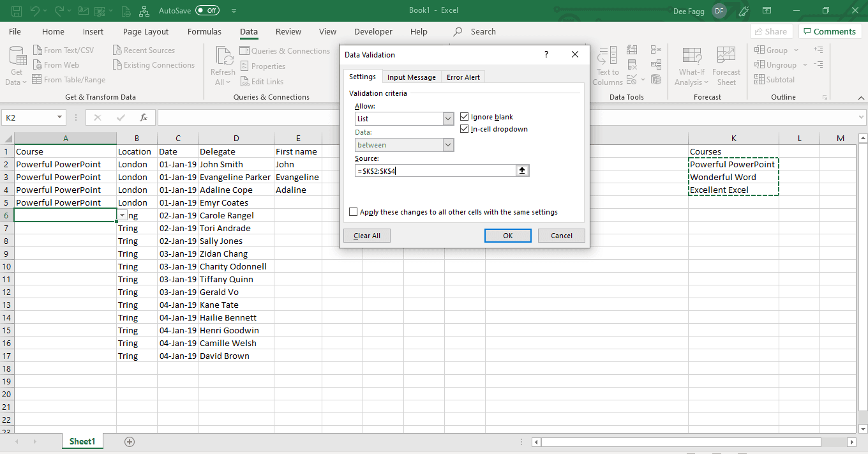Uncheck the In-cell dropdown checkbox
This screenshot has width=868, height=454.
[x=465, y=129]
